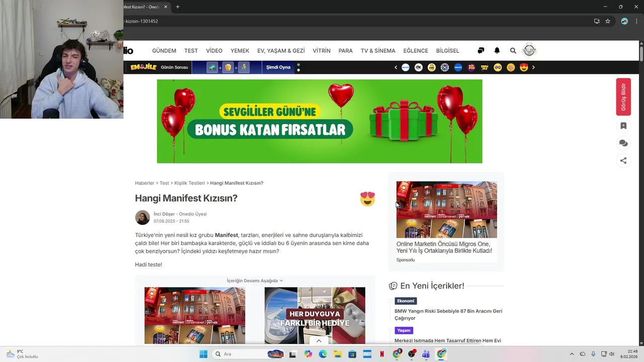
Task: Open the Chrome profile avatar
Action: tap(624, 21)
